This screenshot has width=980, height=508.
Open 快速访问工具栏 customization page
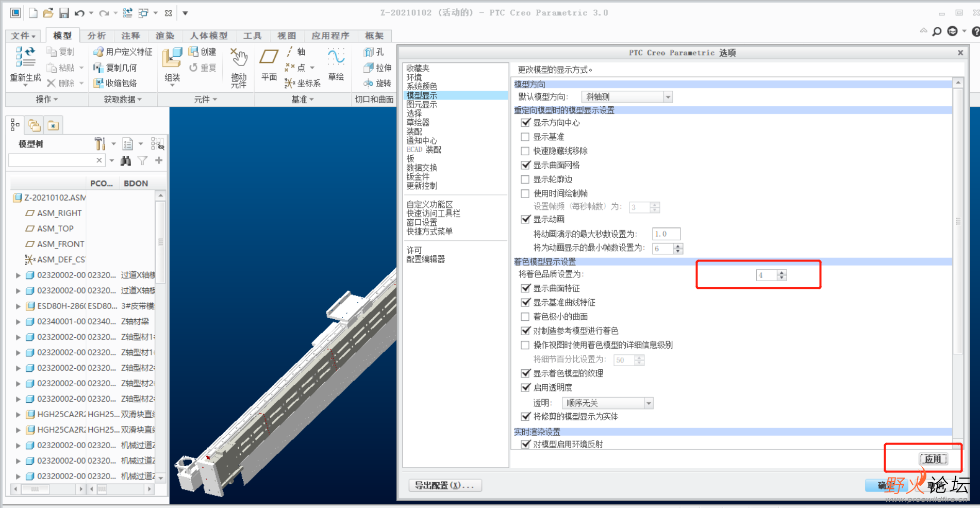(x=434, y=214)
